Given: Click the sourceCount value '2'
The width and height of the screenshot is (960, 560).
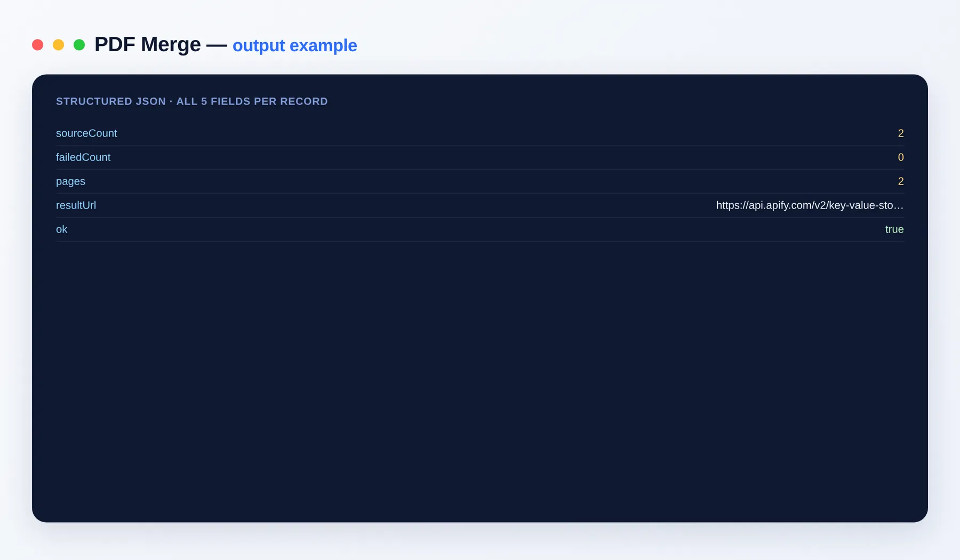Looking at the screenshot, I should pyautogui.click(x=901, y=133).
